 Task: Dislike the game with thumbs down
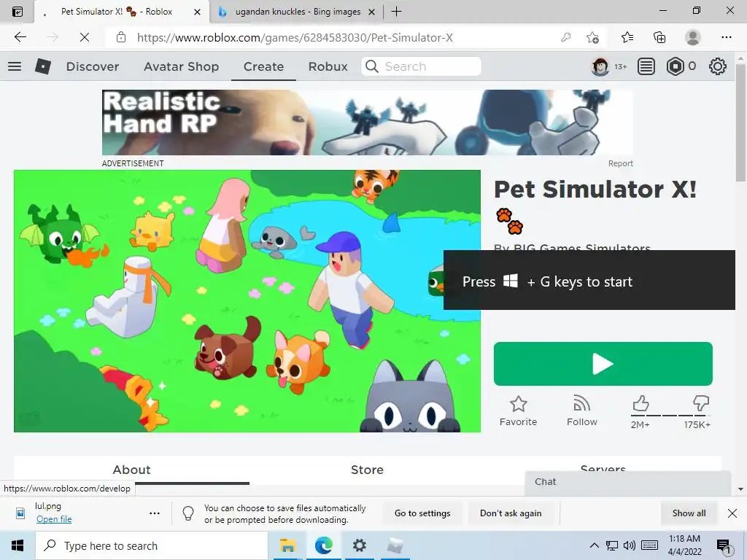pos(701,403)
